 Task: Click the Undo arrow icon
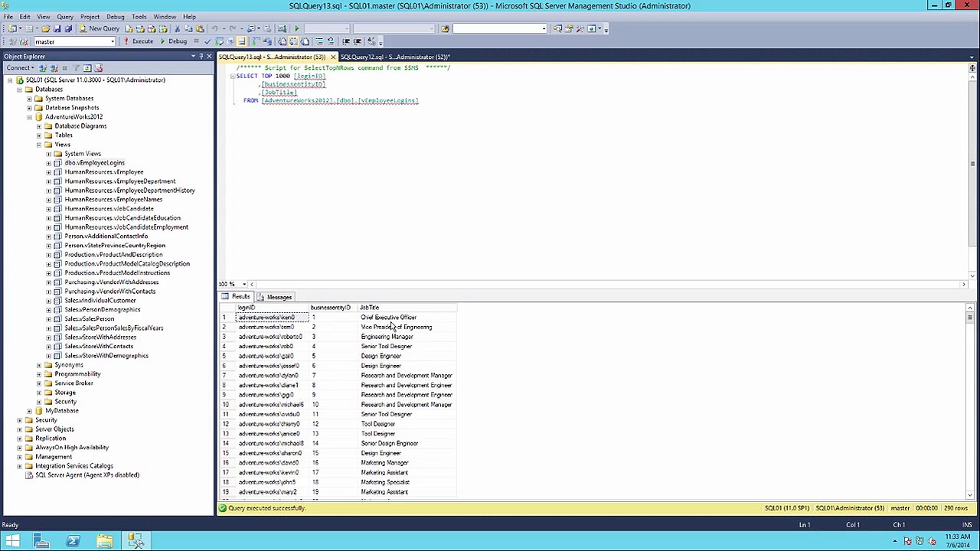pyautogui.click(x=215, y=28)
